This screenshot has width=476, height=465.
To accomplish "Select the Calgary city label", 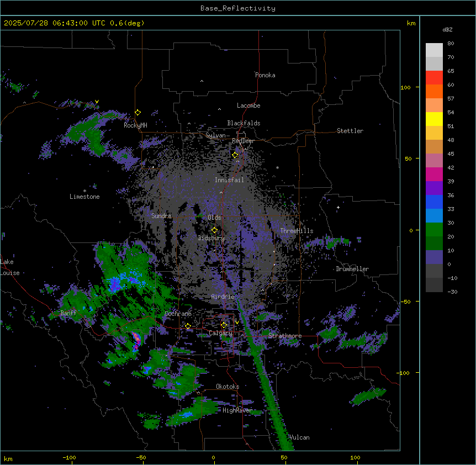I will pos(220,333).
